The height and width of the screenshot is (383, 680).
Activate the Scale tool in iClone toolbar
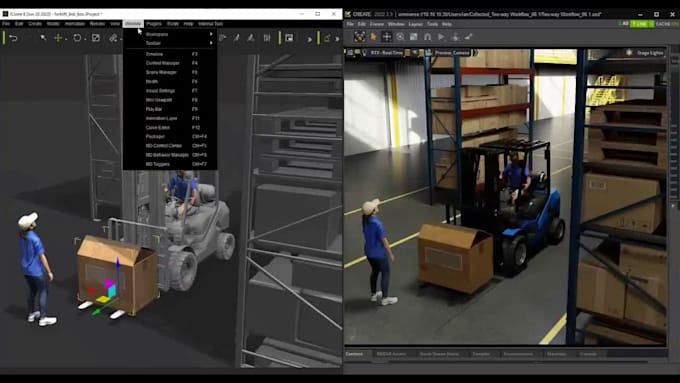96,38
